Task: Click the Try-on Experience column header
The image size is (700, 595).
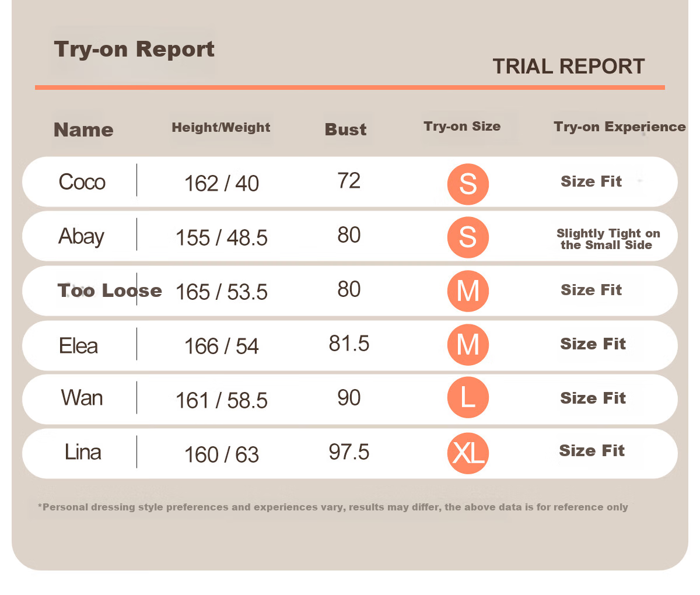Action: [620, 127]
